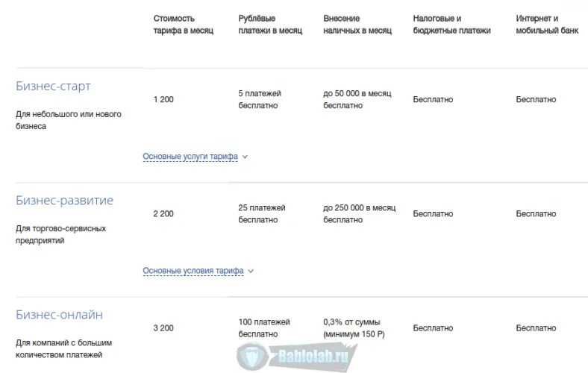Click the 25 платежей бесплатно cell
The height and width of the screenshot is (373, 588).
click(262, 213)
